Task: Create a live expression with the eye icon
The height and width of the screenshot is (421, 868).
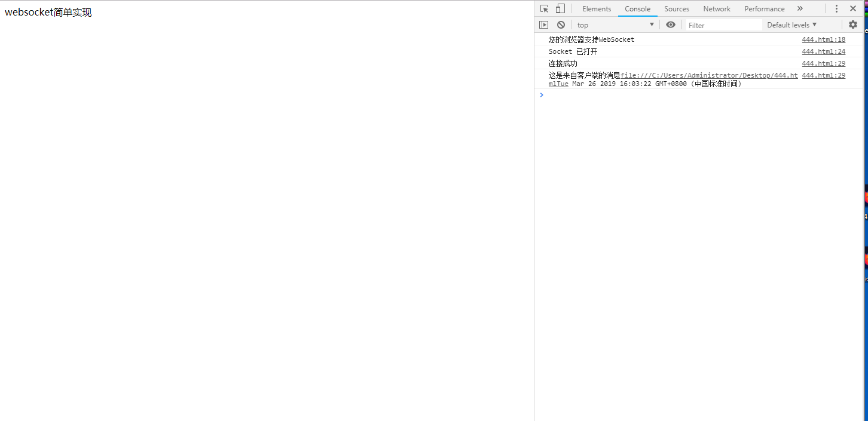Action: 670,24
